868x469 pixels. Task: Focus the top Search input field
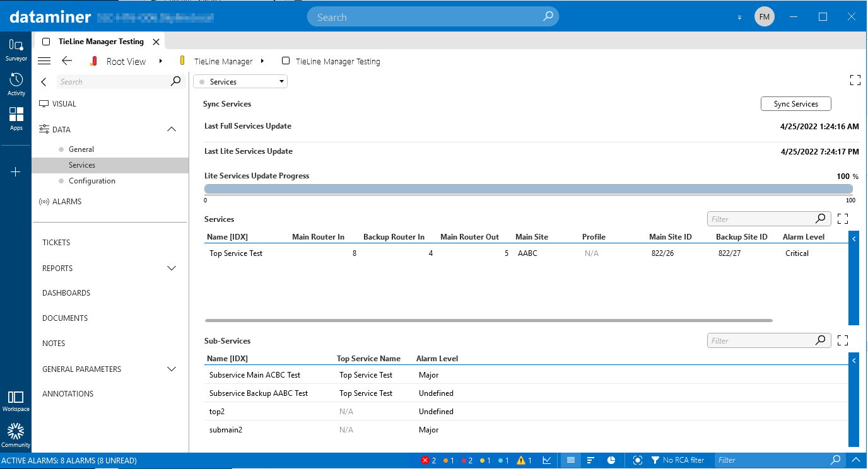click(433, 17)
